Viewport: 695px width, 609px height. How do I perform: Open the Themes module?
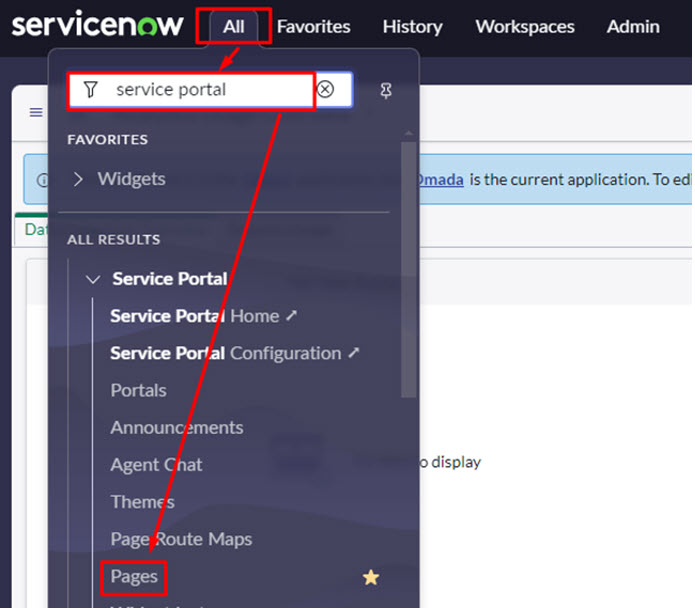(142, 502)
